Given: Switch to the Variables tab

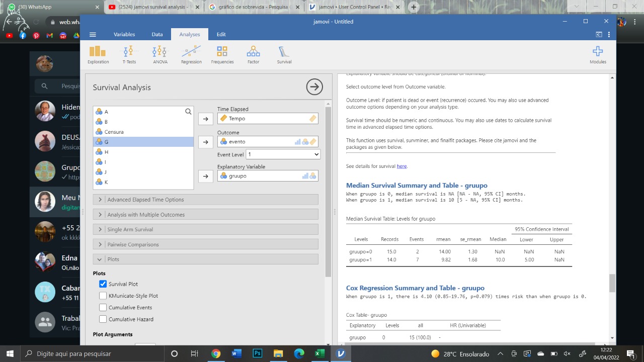Looking at the screenshot, I should [124, 34].
